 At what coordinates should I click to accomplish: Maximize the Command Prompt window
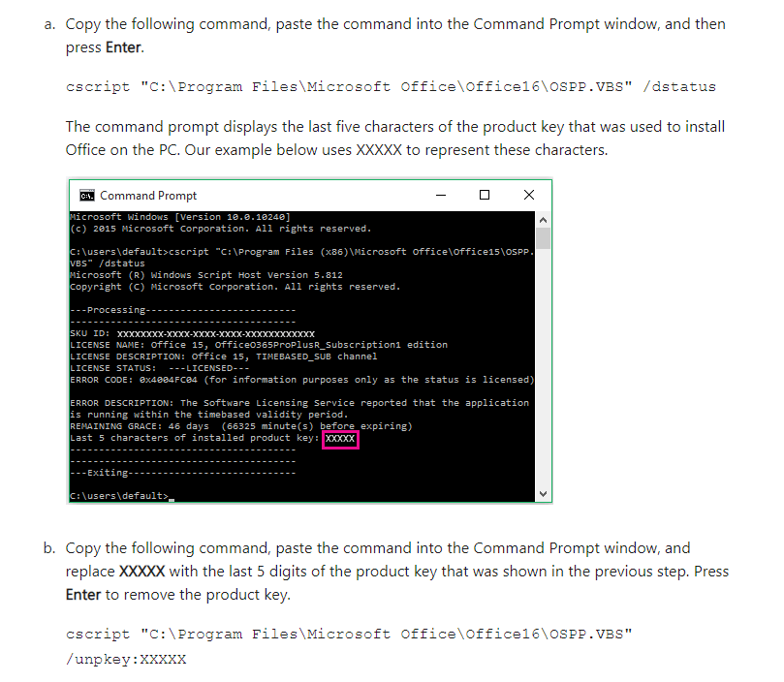click(484, 195)
